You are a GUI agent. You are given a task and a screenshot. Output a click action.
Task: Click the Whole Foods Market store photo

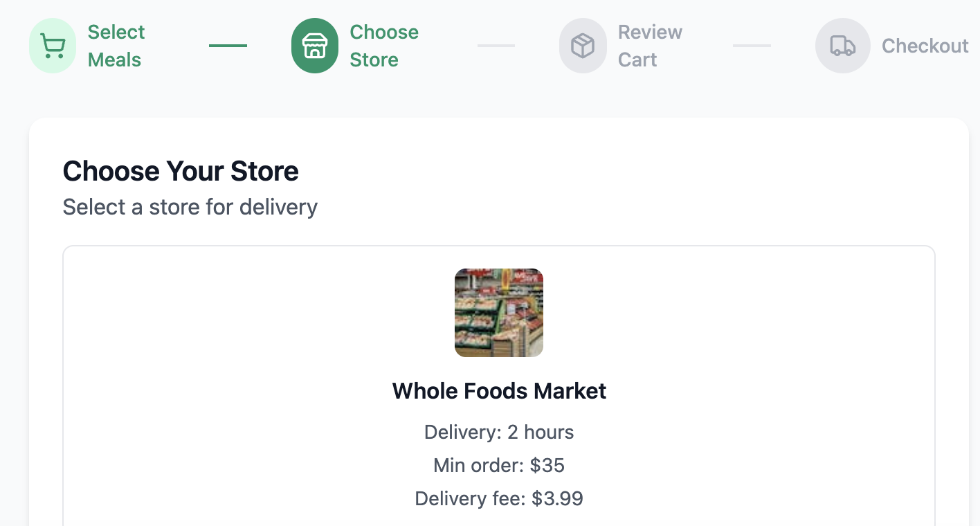coord(498,313)
